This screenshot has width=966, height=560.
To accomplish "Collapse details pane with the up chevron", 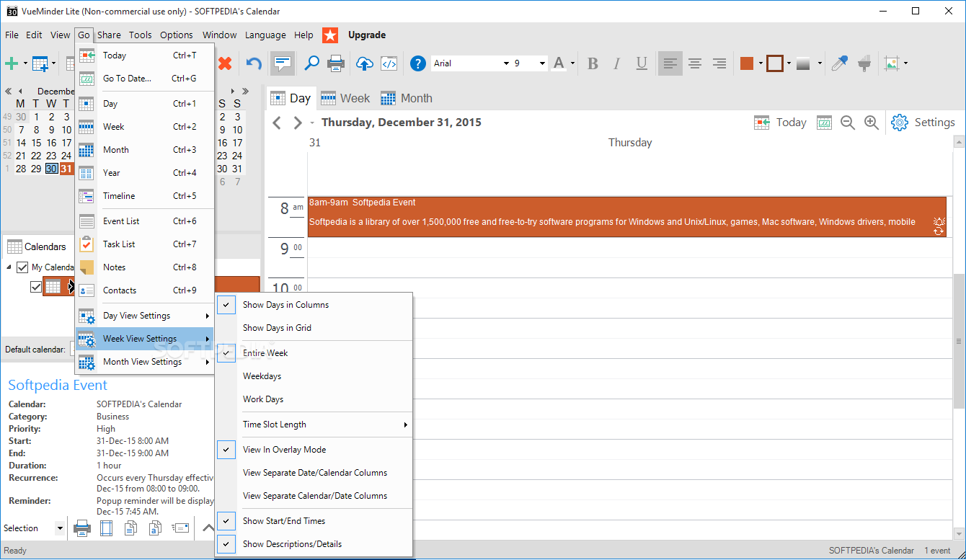I will tap(208, 528).
